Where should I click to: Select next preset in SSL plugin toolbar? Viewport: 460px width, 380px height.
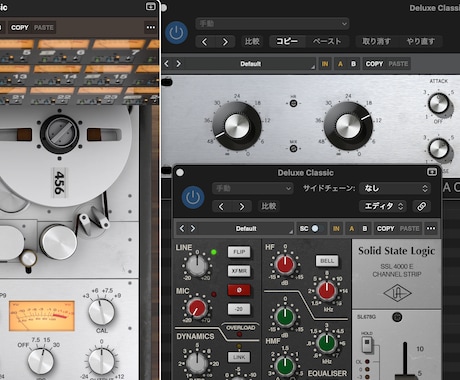[x=193, y=228]
